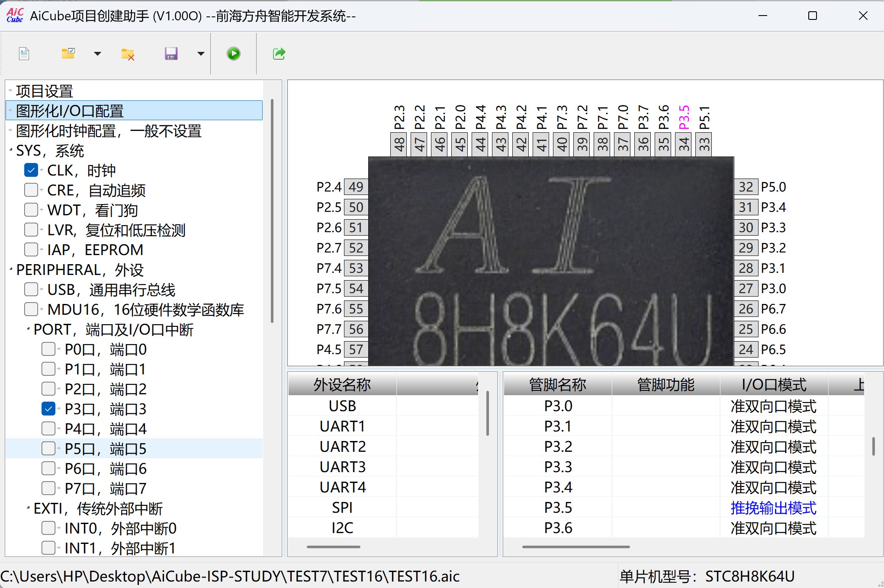Enable the P0口, 端口0 checkbox

(x=48, y=349)
